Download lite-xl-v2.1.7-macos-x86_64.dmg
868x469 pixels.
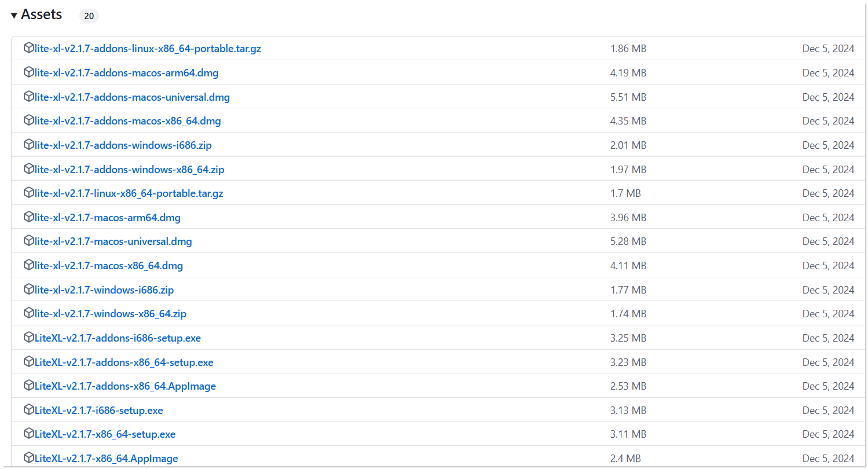coord(109,266)
